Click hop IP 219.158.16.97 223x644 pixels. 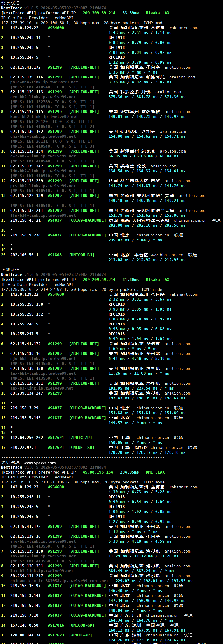(25, 586)
